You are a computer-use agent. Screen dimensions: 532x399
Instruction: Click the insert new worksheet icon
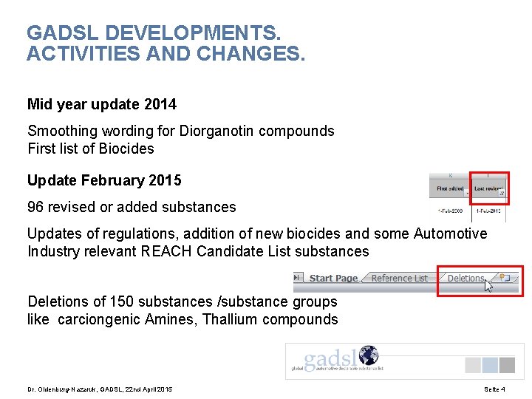click(505, 278)
